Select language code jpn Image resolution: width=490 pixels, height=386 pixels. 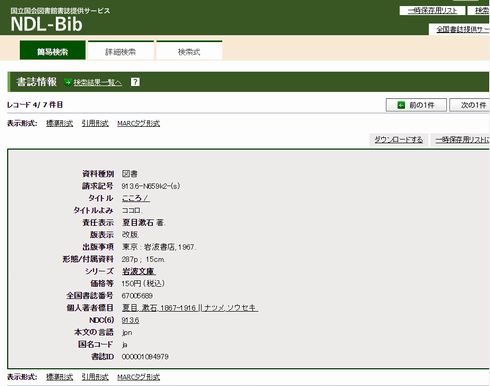point(127,332)
